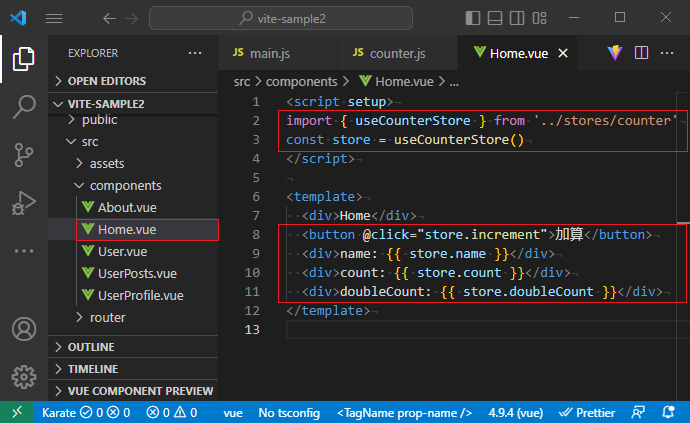Viewport: 690px width, 423px height.
Task: Toggle the primary side bar layout icon
Action: click(473, 18)
